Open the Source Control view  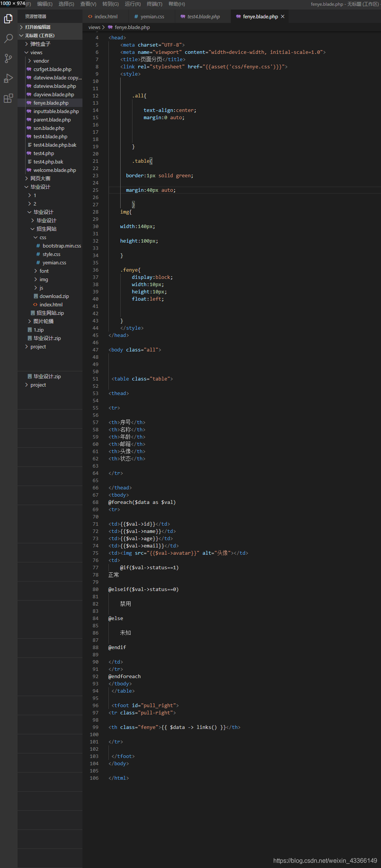tap(8, 58)
